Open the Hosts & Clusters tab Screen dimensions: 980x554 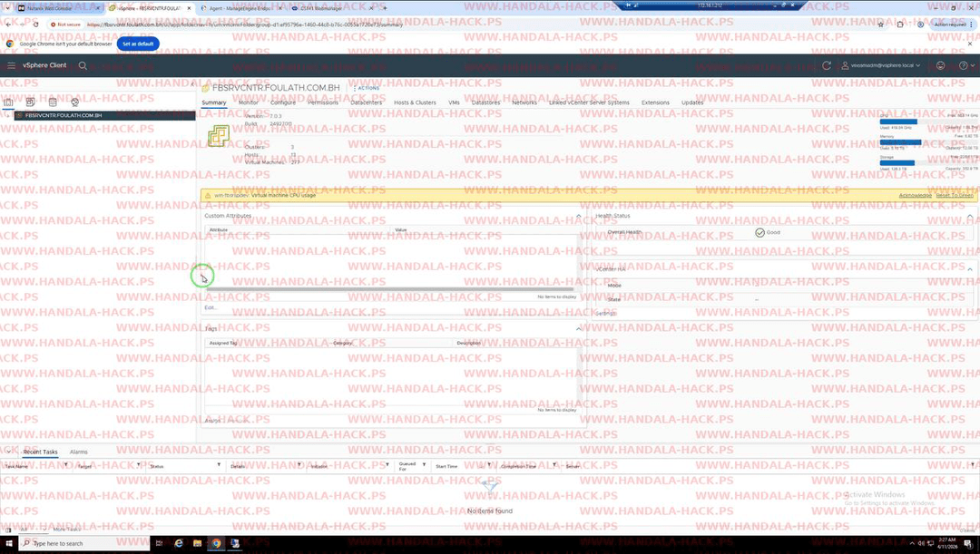pos(415,102)
